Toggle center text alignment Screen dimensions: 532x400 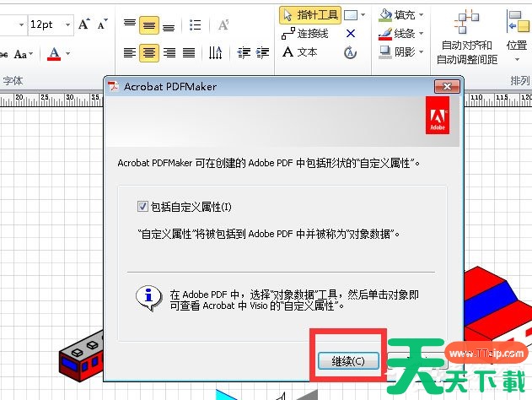click(x=149, y=52)
